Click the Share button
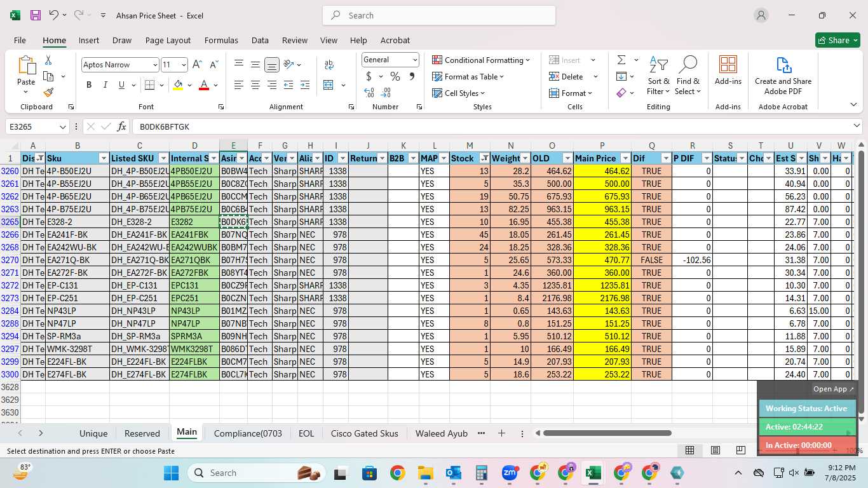Viewport: 868px width, 488px height. (837, 40)
